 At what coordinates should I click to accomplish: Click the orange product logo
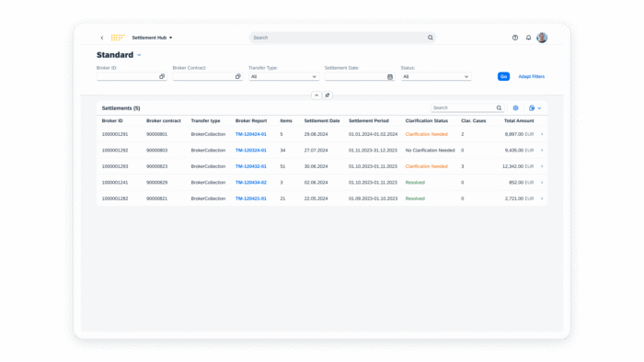coord(118,38)
